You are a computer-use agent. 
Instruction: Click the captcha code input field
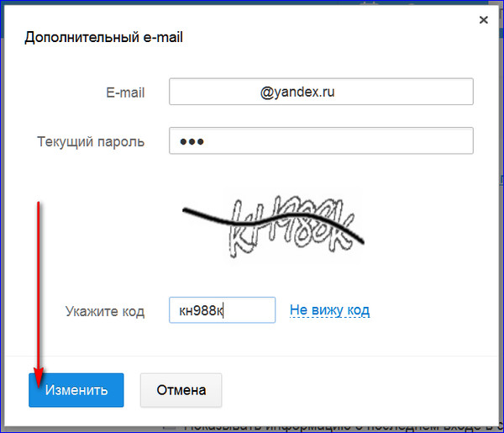pos(222,310)
